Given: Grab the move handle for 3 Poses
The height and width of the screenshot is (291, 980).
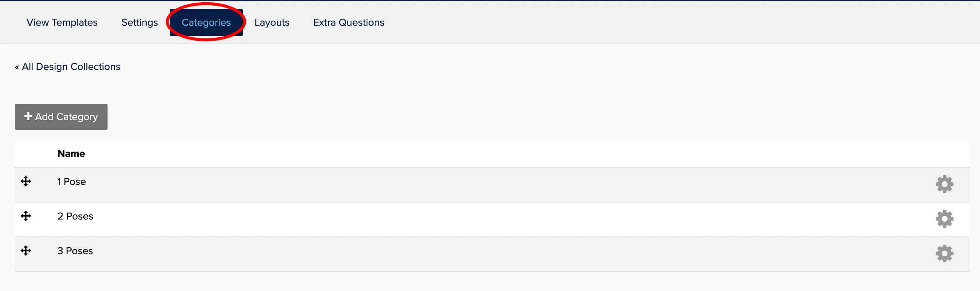Looking at the screenshot, I should pyautogui.click(x=26, y=251).
